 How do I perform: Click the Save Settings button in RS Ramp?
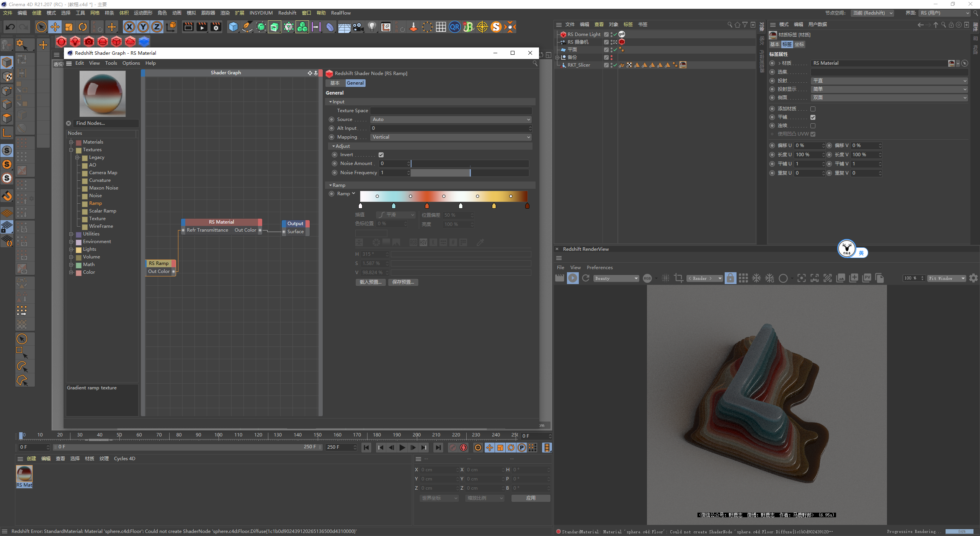coord(403,282)
